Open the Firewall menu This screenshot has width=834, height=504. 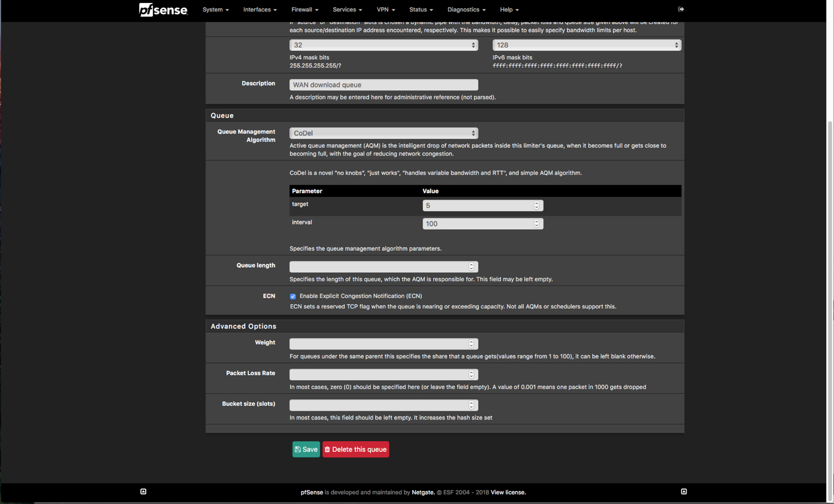(x=304, y=10)
